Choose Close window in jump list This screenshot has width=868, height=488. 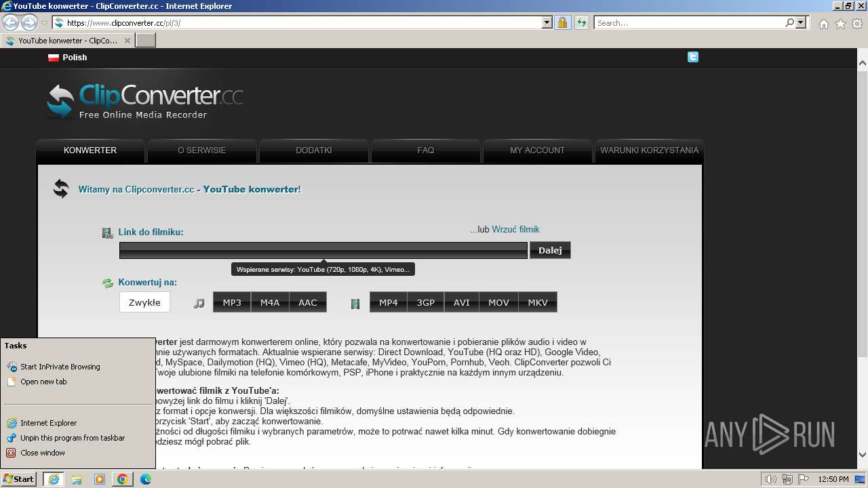pos(78,453)
